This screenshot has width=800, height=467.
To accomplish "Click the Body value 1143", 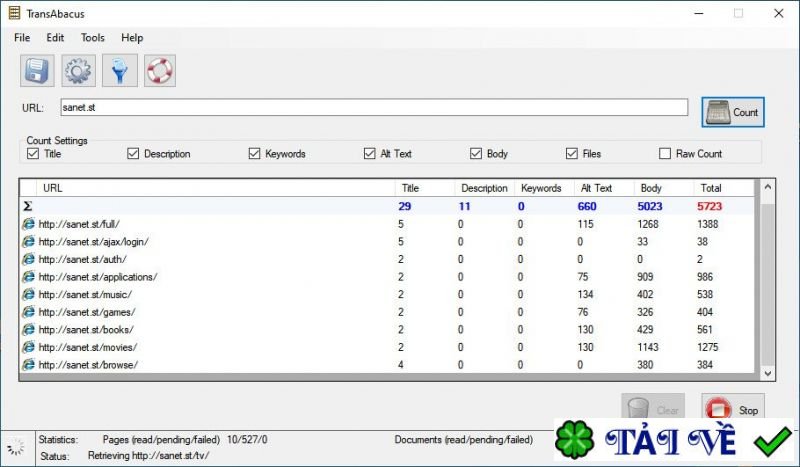I will click(648, 347).
